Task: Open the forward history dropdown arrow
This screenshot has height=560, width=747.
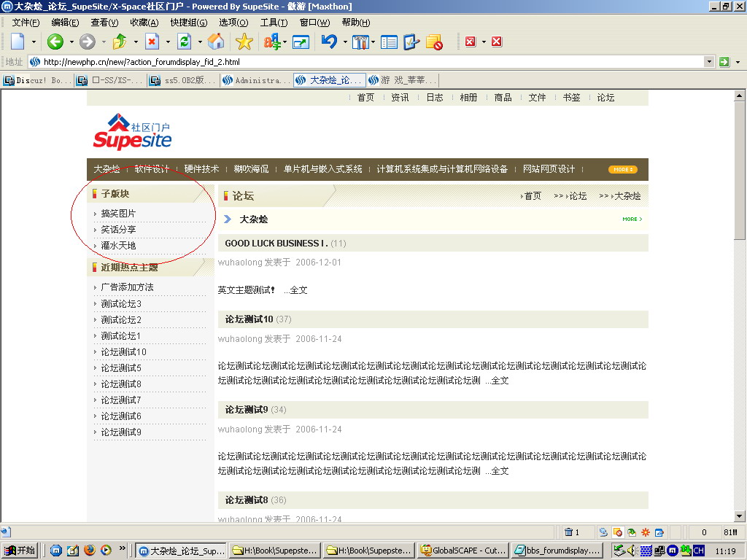Action: click(x=104, y=42)
